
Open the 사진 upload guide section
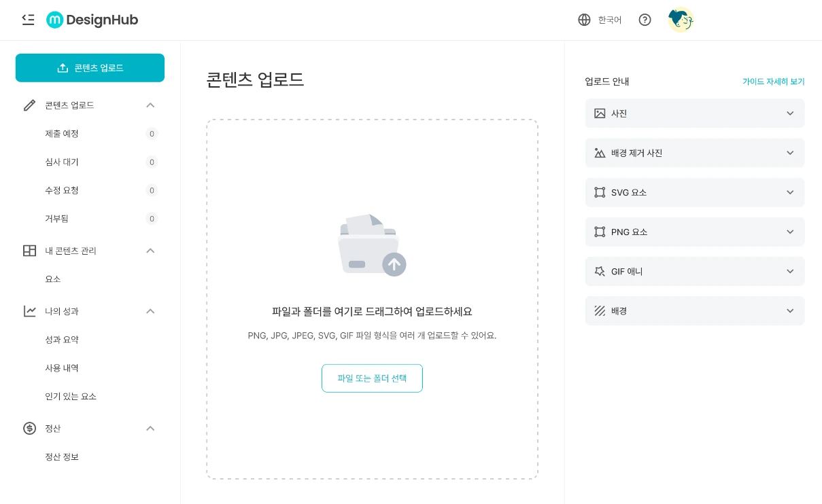coord(695,113)
